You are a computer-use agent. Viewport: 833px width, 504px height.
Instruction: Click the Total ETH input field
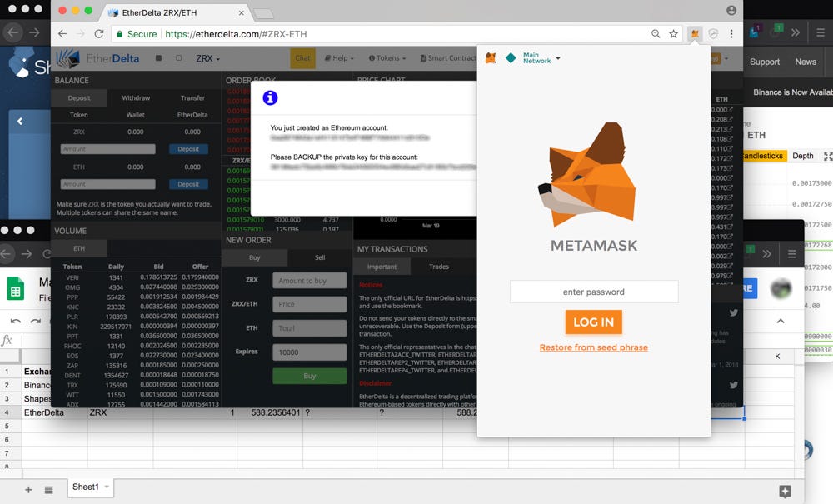coord(310,328)
